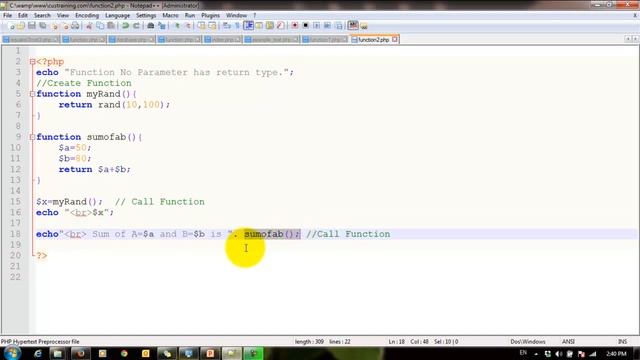
Task: Collapse the myRand function fold marker
Action: click(32, 94)
